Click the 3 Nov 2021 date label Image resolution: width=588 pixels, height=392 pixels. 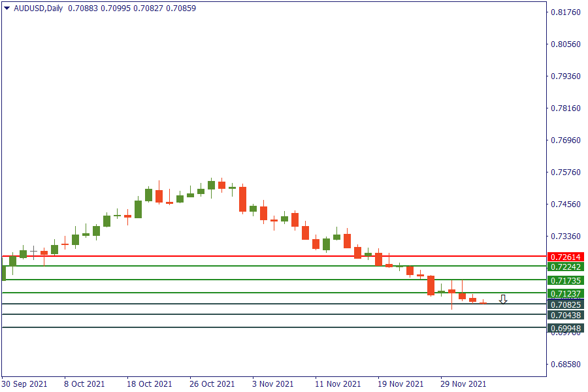pos(272,384)
